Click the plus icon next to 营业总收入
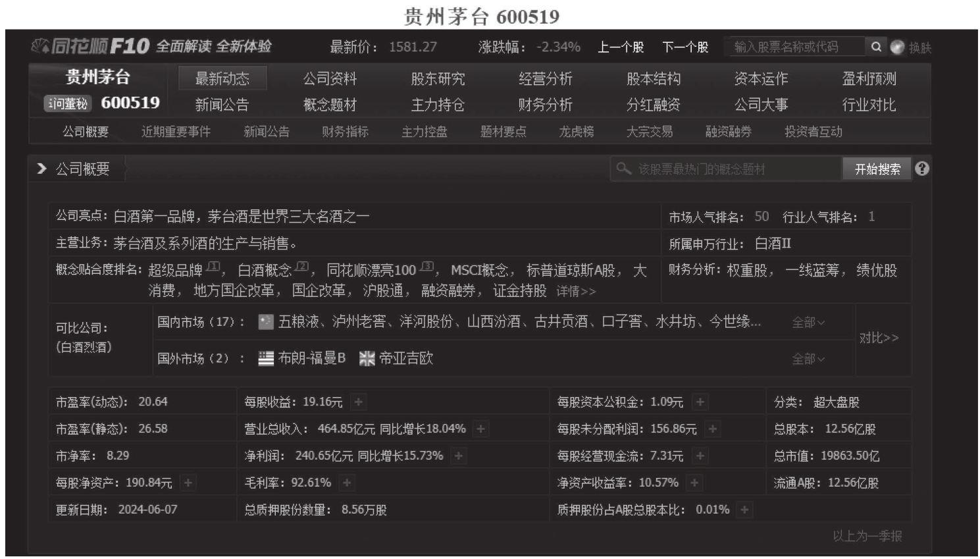This screenshot has width=980, height=559. [481, 429]
